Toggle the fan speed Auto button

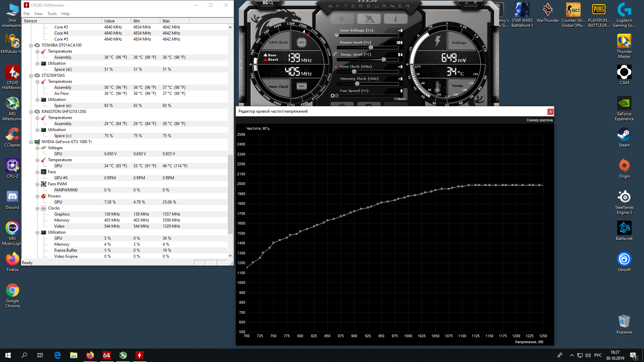pyautogui.click(x=401, y=99)
